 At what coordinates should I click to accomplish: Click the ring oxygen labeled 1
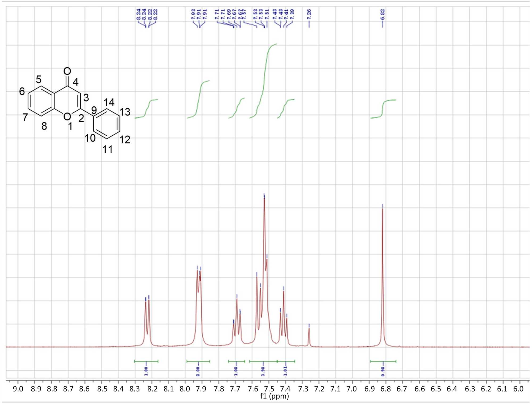(x=67, y=116)
